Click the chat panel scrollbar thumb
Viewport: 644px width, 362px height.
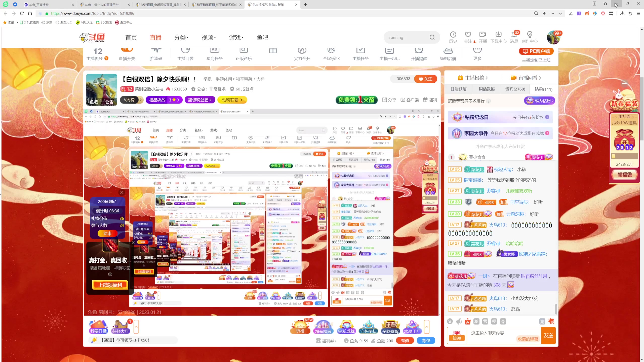[556, 309]
